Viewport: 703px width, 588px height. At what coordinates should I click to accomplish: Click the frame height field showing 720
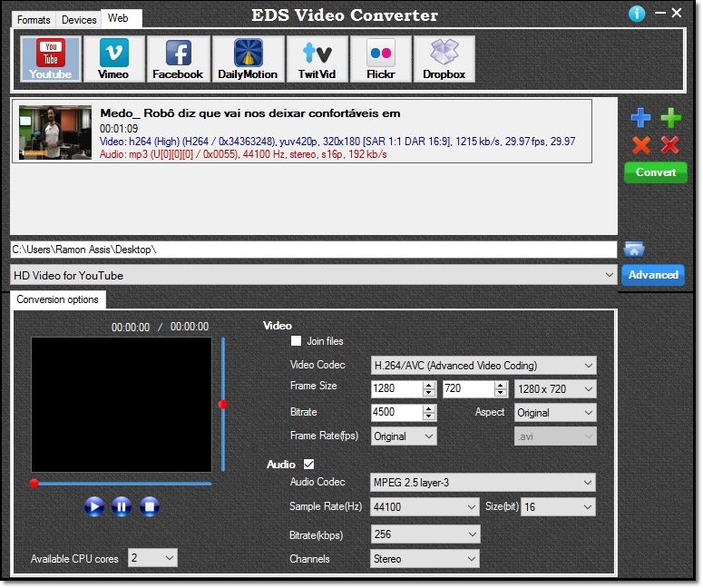(469, 388)
